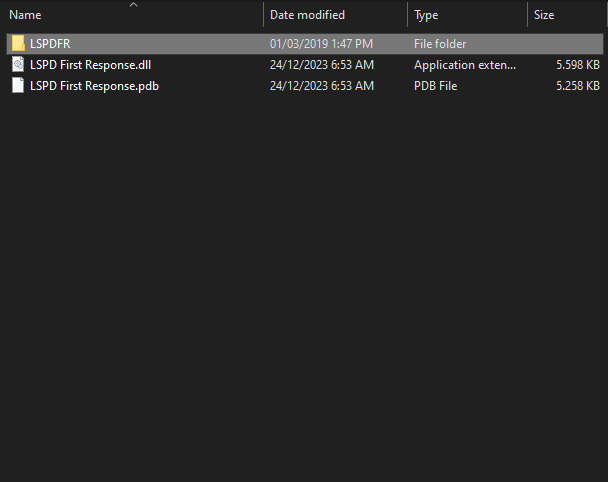
Task: Click the File folder type cell
Action: pos(440,44)
